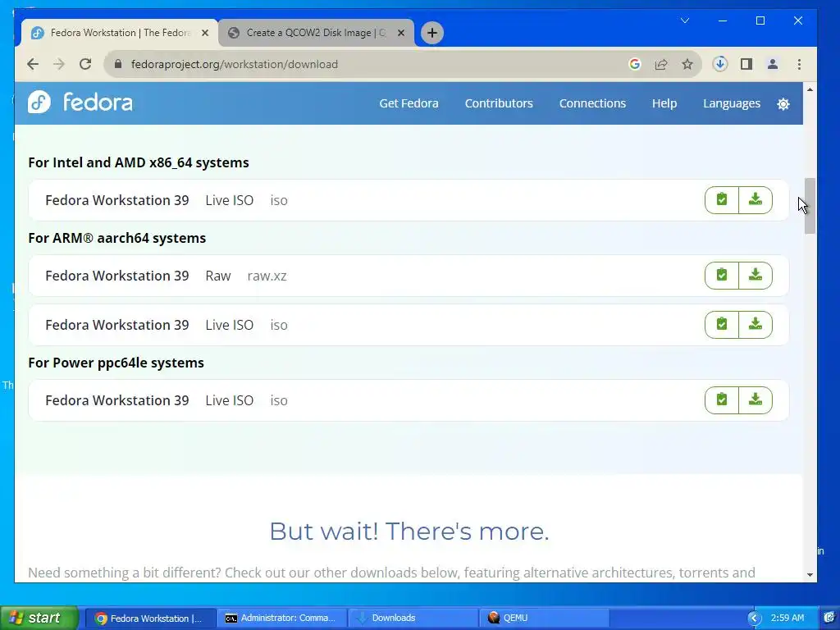Viewport: 840px width, 630px height.
Task: Click the scrollbar down arrow
Action: click(x=810, y=575)
